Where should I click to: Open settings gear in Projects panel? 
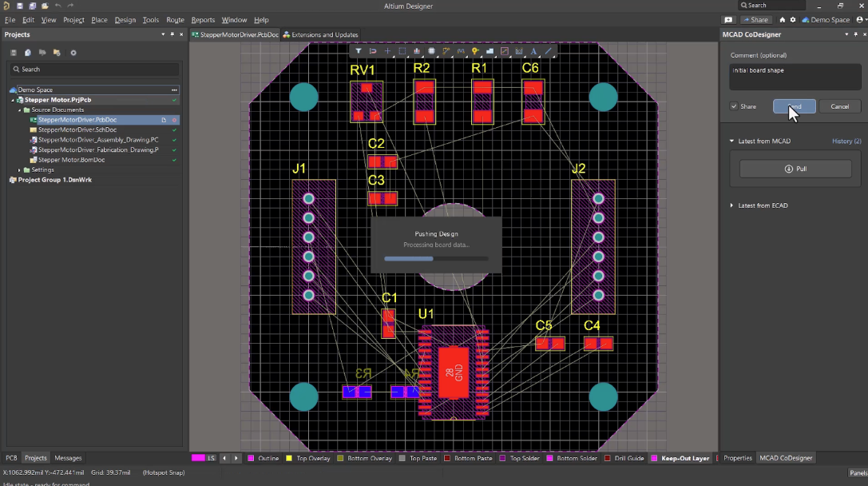pos(73,53)
